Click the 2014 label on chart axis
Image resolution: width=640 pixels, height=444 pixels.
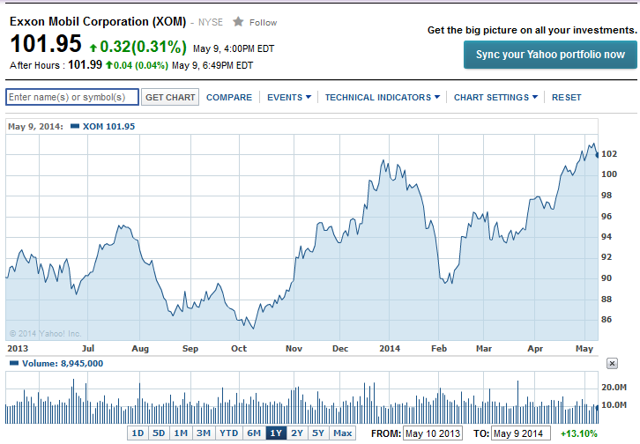tap(389, 349)
